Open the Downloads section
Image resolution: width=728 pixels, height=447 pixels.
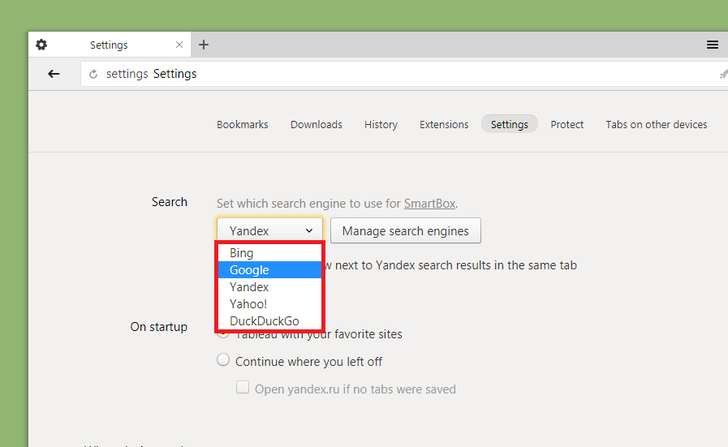[x=316, y=124]
